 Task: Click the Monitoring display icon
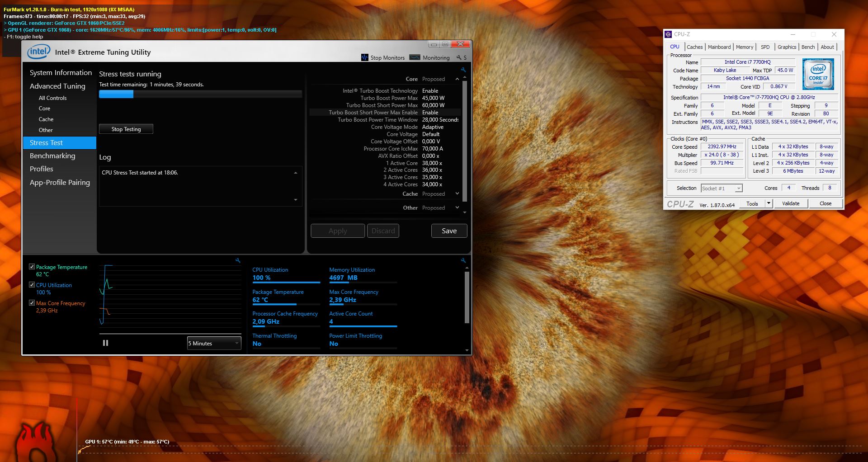415,57
